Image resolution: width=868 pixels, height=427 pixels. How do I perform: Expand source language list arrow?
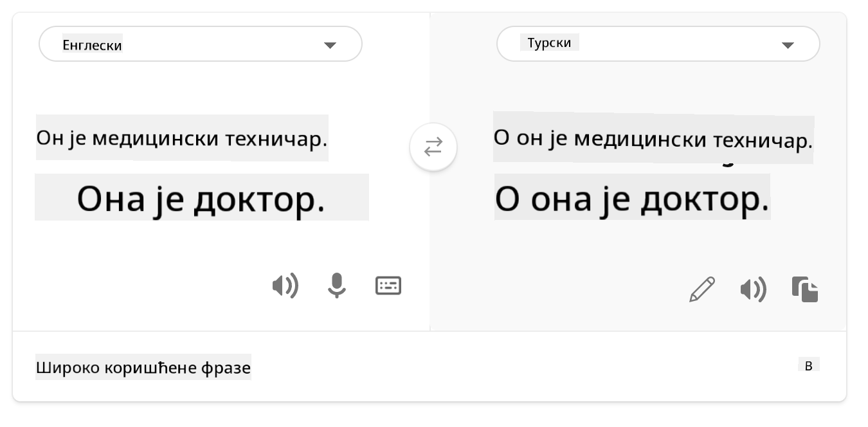(330, 45)
